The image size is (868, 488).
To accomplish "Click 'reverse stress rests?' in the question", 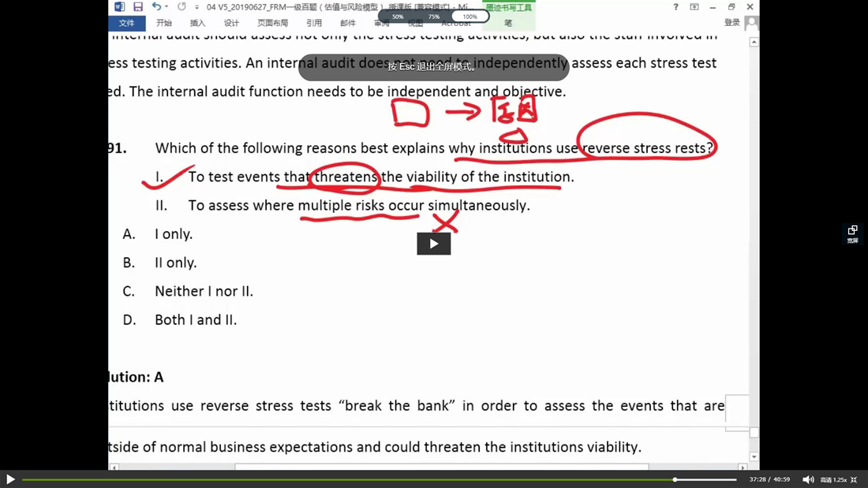I will 648,147.
